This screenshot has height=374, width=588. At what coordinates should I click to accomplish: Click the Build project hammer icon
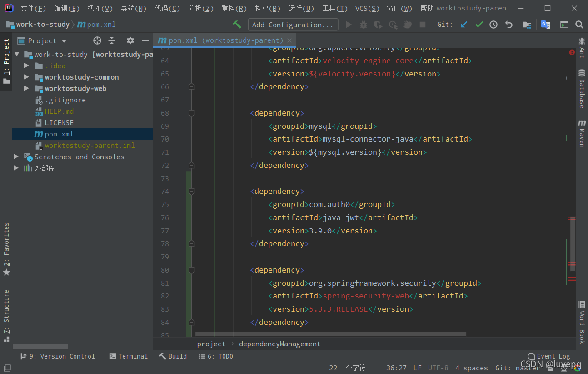click(237, 25)
